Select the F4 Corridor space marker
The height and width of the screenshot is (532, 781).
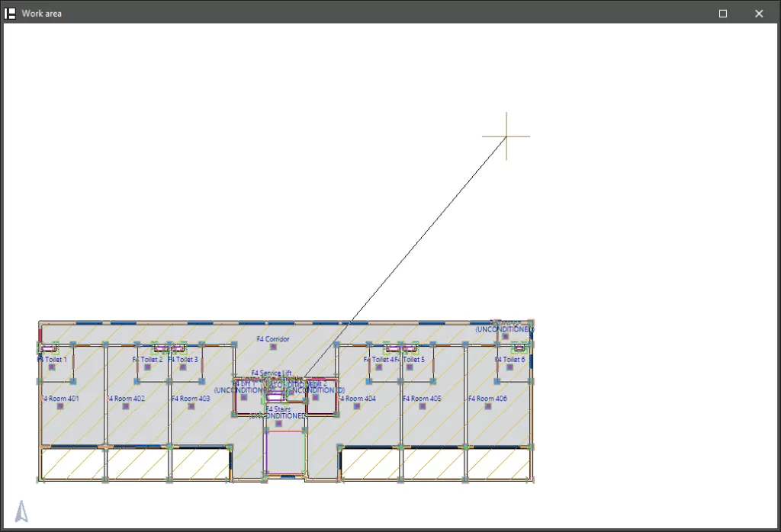point(273,348)
